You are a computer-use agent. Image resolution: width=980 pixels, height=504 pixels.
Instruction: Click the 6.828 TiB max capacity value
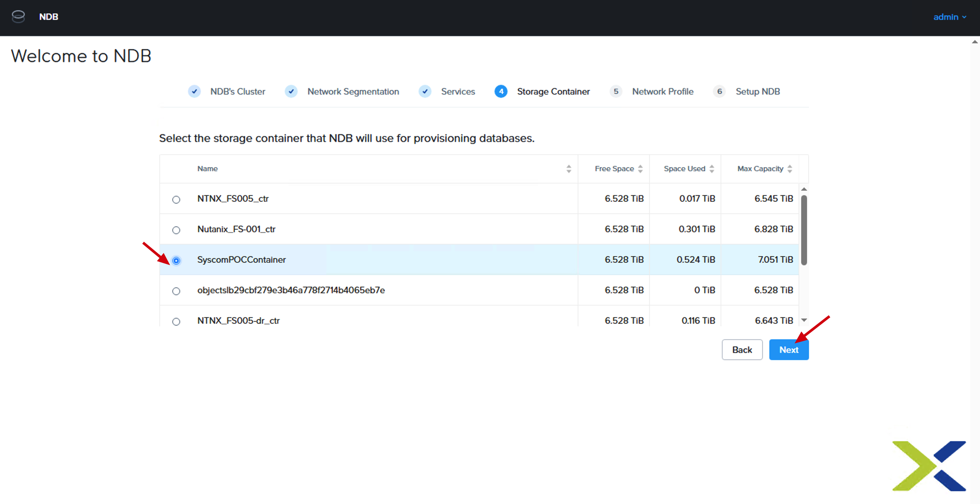[x=773, y=229]
